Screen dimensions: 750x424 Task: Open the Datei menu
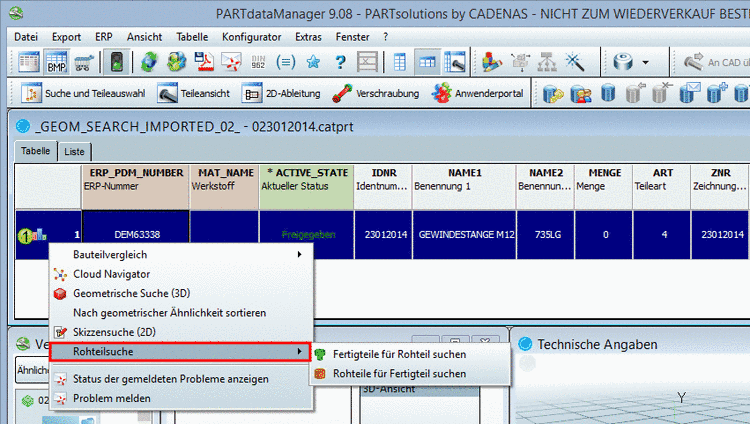26,37
